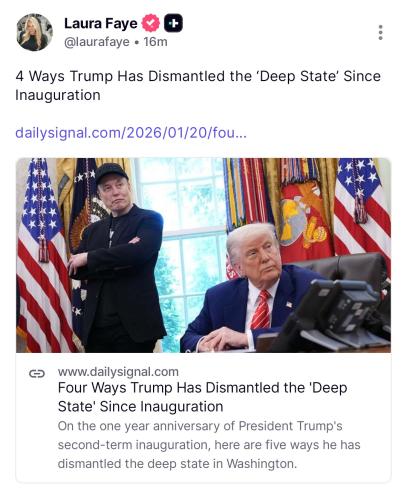Open the three-dot post options menu

[380, 33]
